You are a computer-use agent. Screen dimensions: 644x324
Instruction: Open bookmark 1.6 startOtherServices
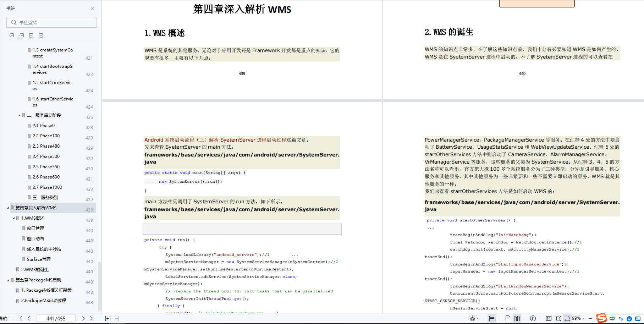click(53, 102)
